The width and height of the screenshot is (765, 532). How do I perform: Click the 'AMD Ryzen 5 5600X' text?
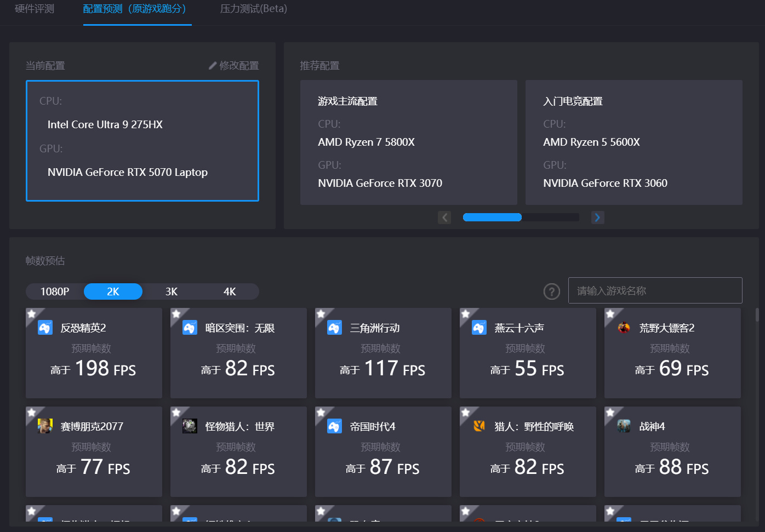(592, 142)
